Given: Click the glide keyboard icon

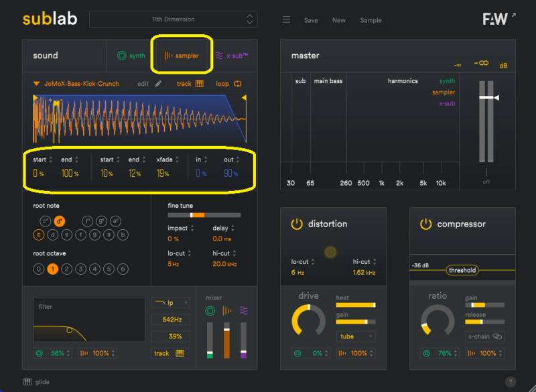Looking at the screenshot, I should (27, 382).
